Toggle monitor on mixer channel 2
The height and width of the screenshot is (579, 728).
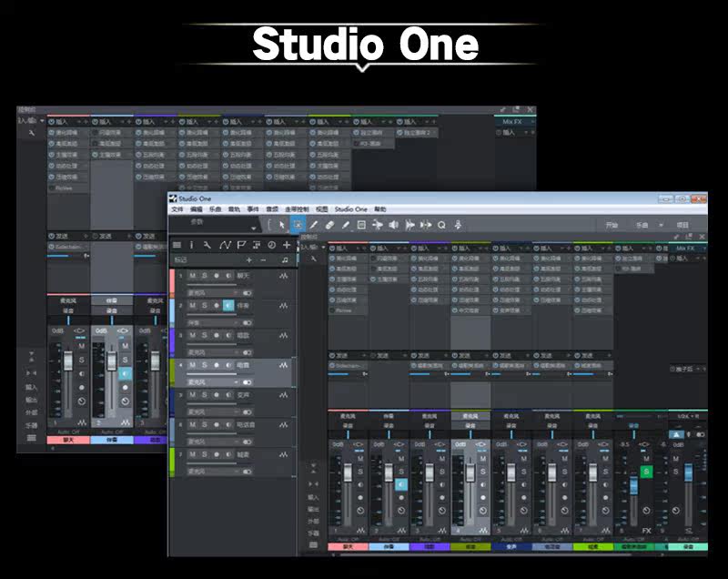tap(401, 484)
